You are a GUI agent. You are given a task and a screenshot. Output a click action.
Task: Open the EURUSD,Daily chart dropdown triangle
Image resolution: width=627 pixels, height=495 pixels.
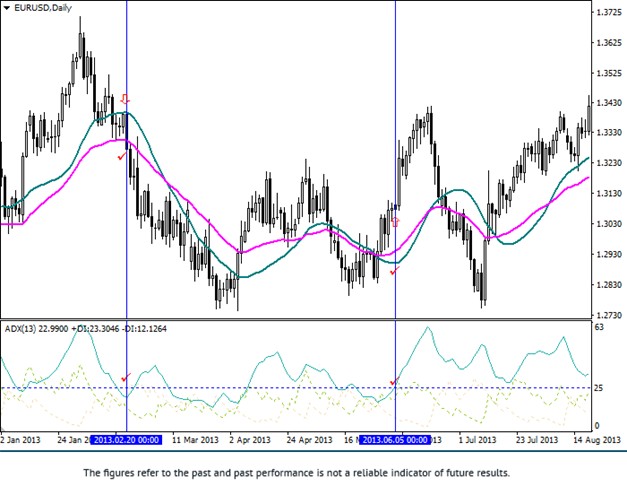point(6,8)
